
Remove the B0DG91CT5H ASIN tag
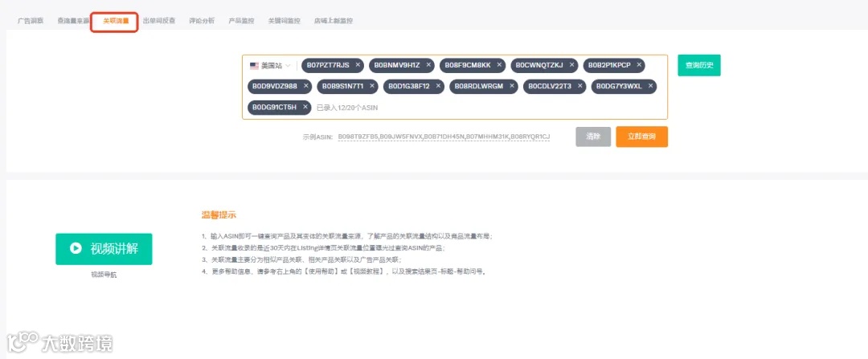(x=305, y=107)
